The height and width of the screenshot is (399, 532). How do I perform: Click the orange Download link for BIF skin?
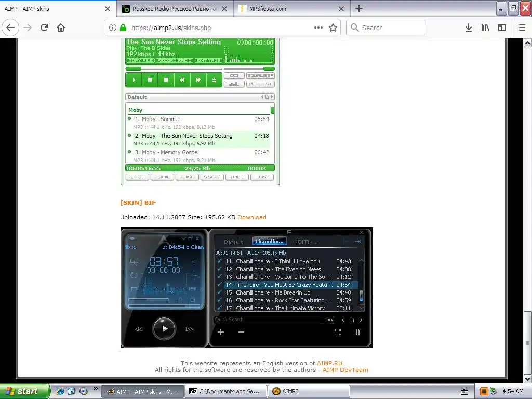click(x=252, y=217)
